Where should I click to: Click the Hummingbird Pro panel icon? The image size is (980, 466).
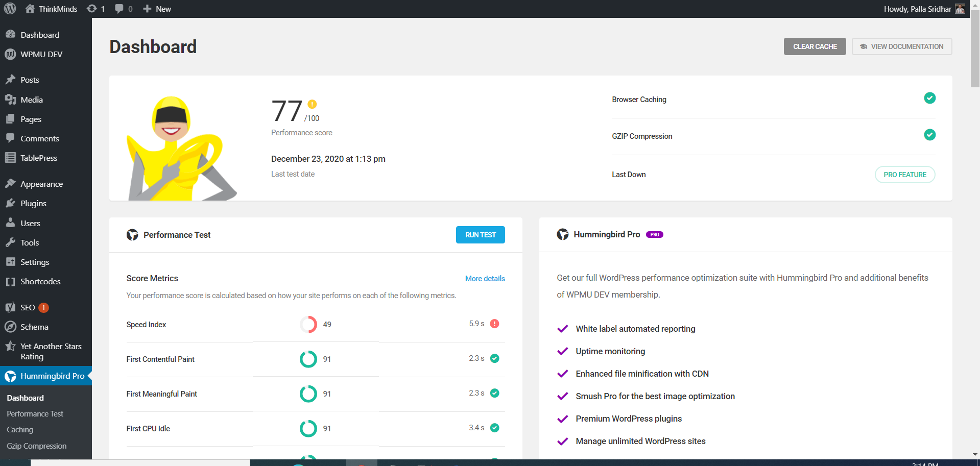(x=563, y=234)
